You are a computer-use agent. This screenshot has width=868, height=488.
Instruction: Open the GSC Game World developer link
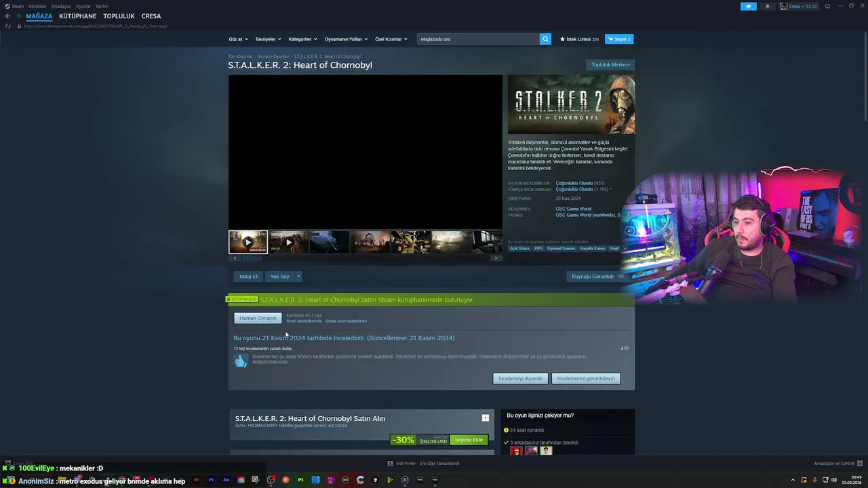(x=573, y=209)
